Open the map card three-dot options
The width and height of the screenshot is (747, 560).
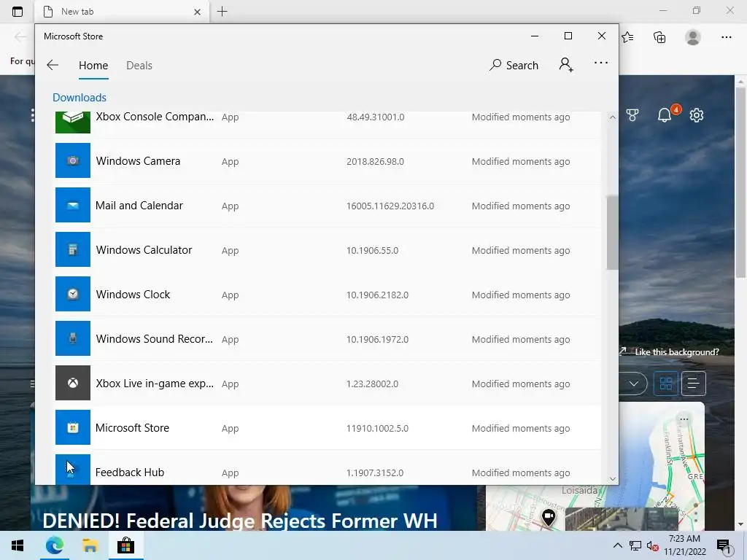tap(684, 419)
